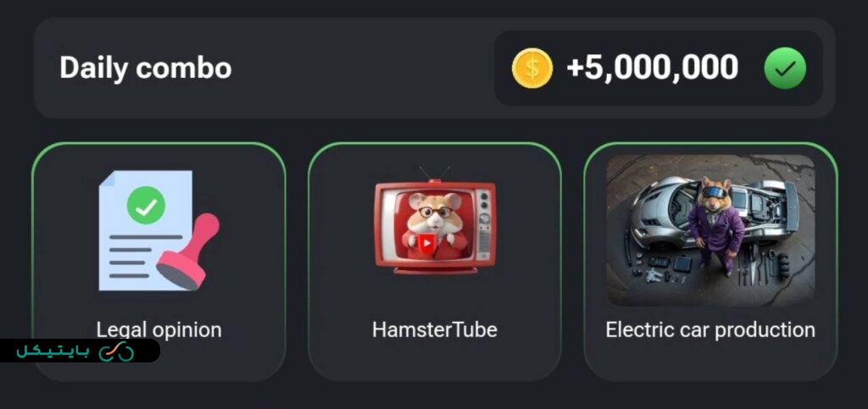Viewport: 868px width, 409px height.
Task: Select the HamsterTube card label
Action: tap(435, 330)
